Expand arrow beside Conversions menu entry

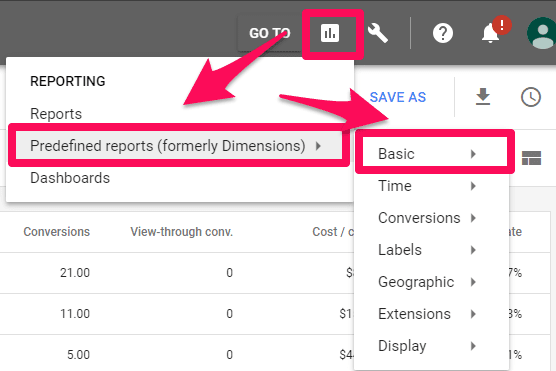tap(473, 218)
